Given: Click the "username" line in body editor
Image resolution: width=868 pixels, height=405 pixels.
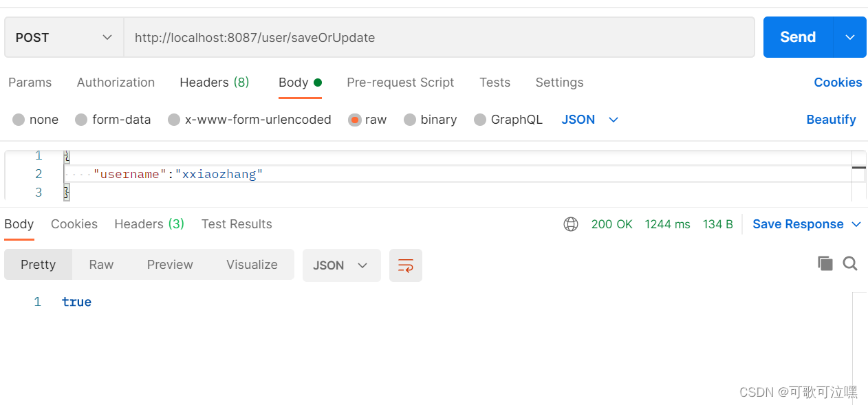Looking at the screenshot, I should click(x=457, y=174).
